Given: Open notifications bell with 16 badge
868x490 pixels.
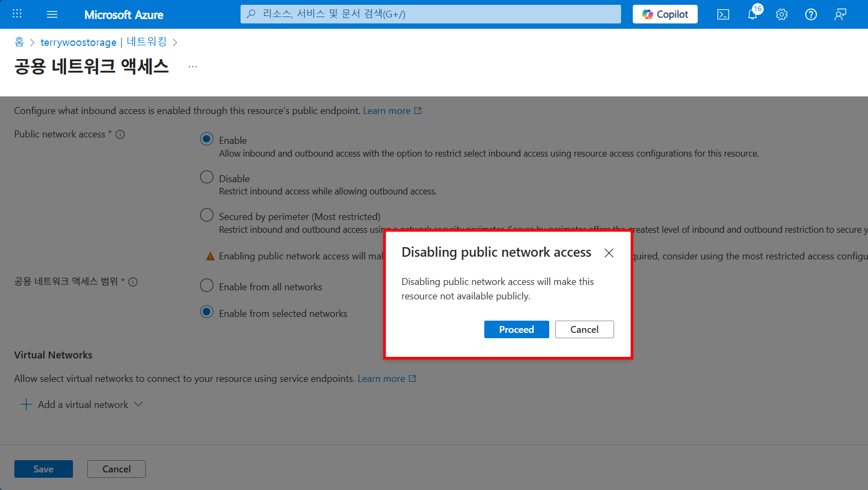Looking at the screenshot, I should (753, 13).
